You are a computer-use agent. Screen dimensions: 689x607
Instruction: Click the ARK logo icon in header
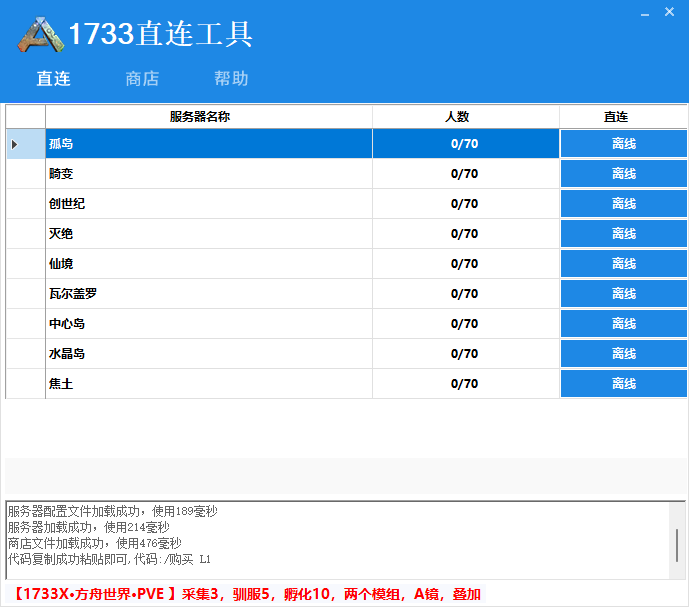click(41, 35)
